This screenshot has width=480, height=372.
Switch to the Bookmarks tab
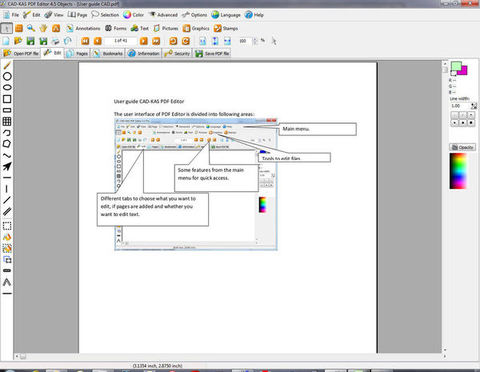click(x=108, y=53)
